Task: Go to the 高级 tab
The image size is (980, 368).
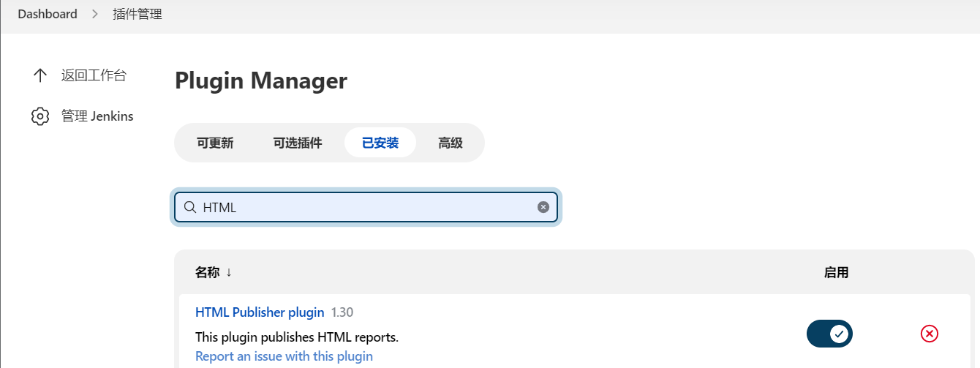Action: [x=451, y=143]
